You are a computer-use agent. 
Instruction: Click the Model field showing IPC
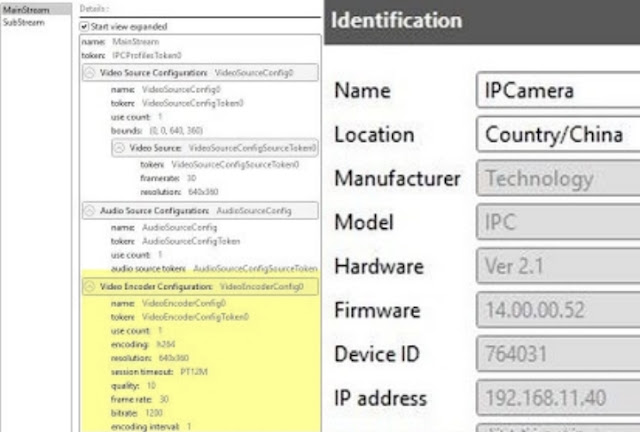[x=558, y=222]
